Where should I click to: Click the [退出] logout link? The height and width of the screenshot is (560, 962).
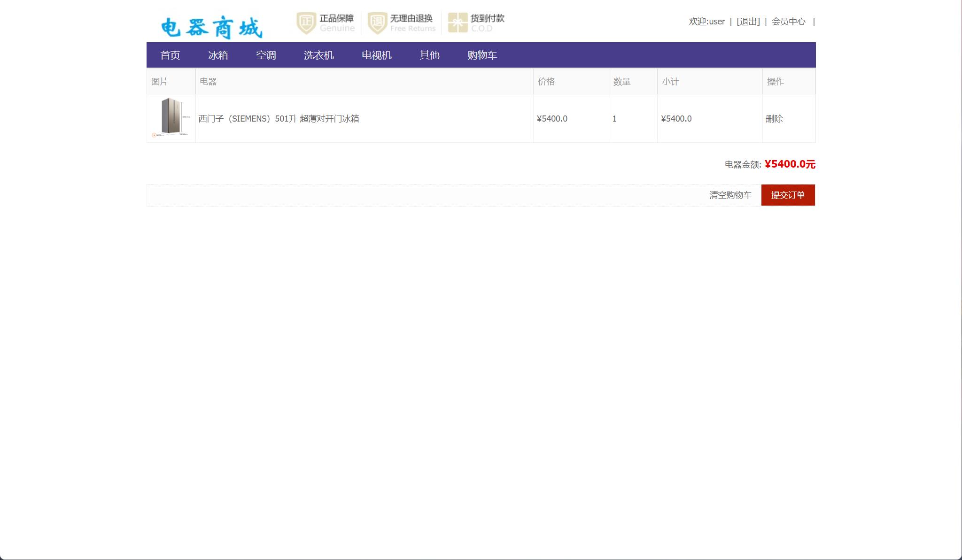[x=748, y=22]
